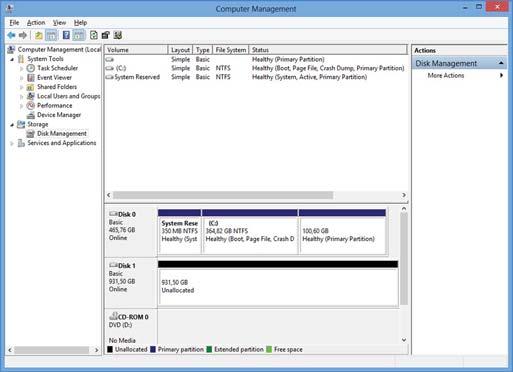The height and width of the screenshot is (372, 513).
Task: Select the (C:) 364,82 GB partition block
Action: pyautogui.click(x=250, y=231)
